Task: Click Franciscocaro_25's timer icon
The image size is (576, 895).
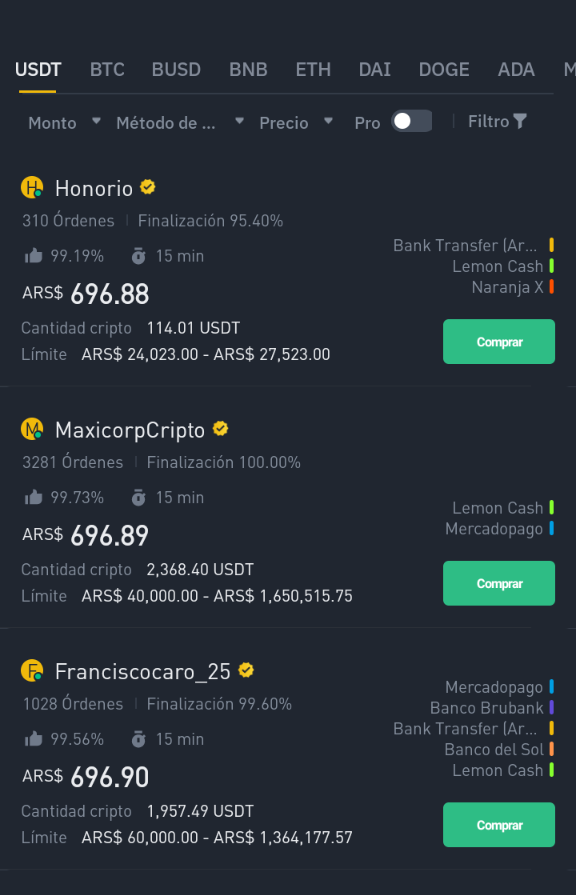Action: click(138, 739)
